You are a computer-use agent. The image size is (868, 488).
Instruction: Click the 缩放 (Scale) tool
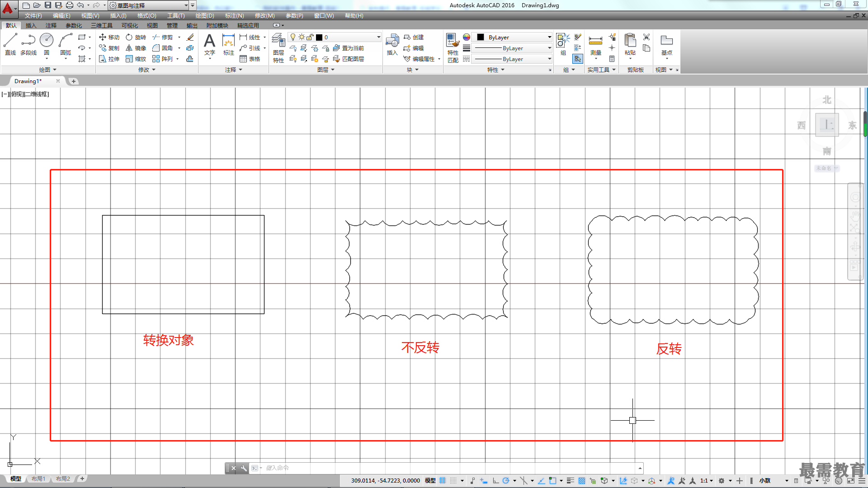pos(136,59)
